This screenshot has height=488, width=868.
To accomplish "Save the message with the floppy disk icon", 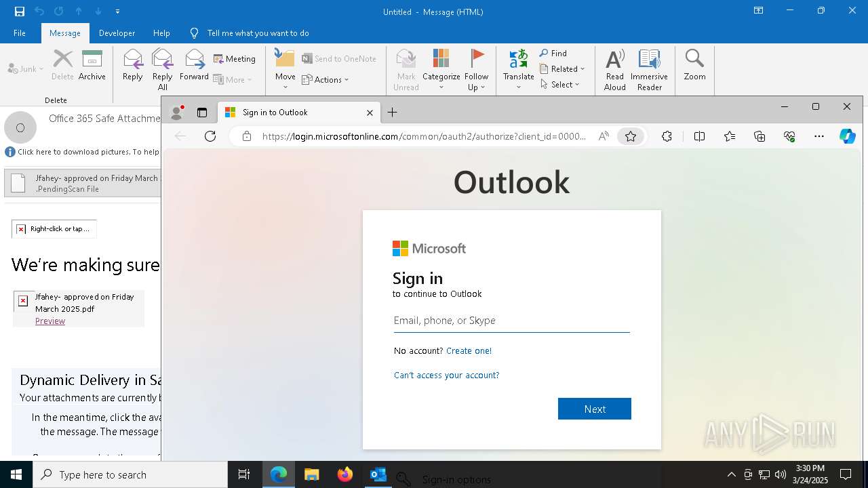I will 19,12.
